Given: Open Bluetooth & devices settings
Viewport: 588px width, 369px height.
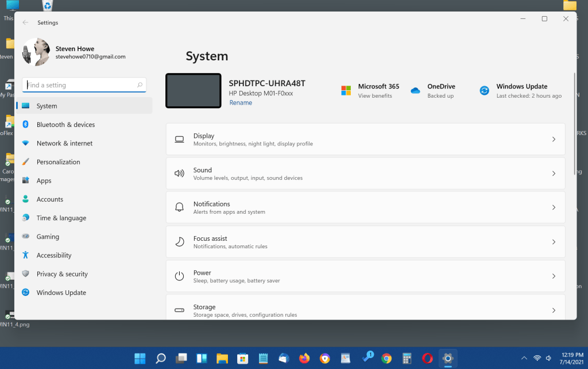Looking at the screenshot, I should pos(65,125).
